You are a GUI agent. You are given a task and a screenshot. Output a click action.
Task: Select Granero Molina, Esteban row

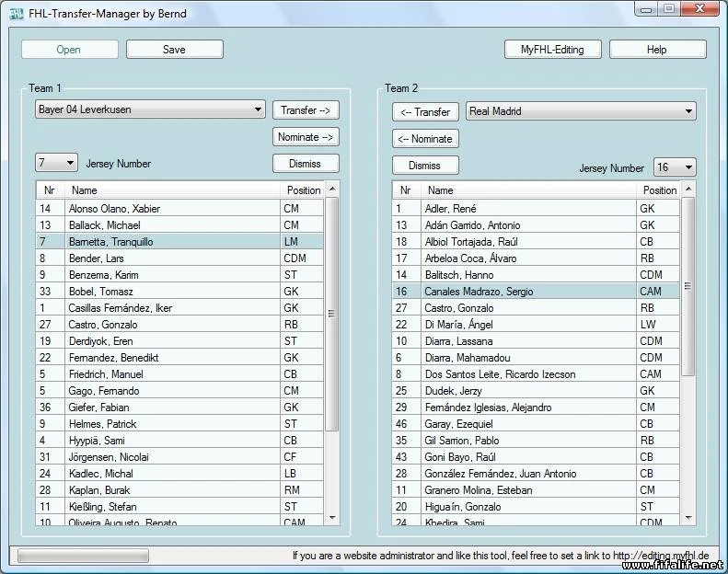click(x=537, y=490)
